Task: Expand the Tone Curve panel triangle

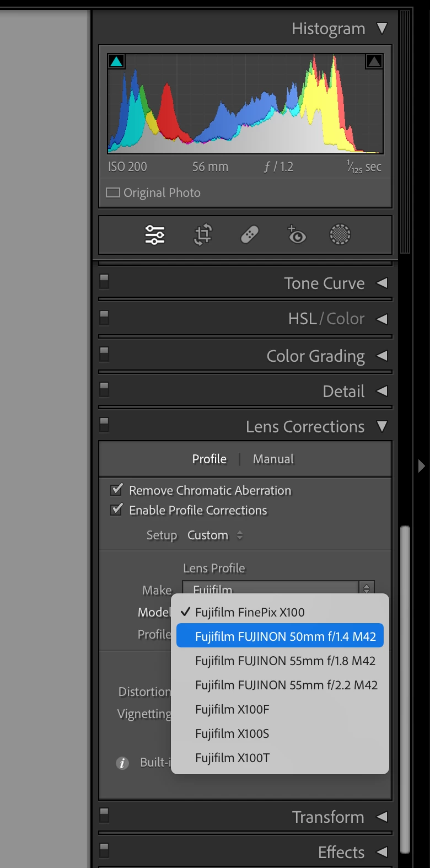Action: tap(382, 283)
